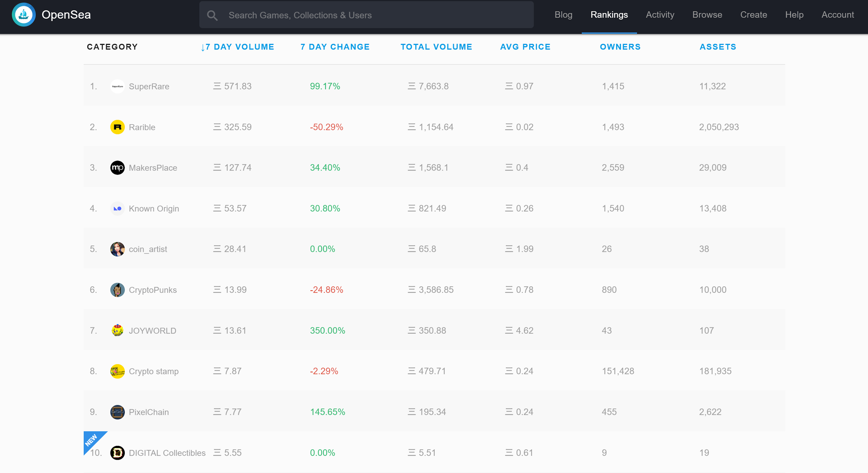Open the Browse menu
Image resolution: width=868 pixels, height=473 pixels.
[707, 15]
